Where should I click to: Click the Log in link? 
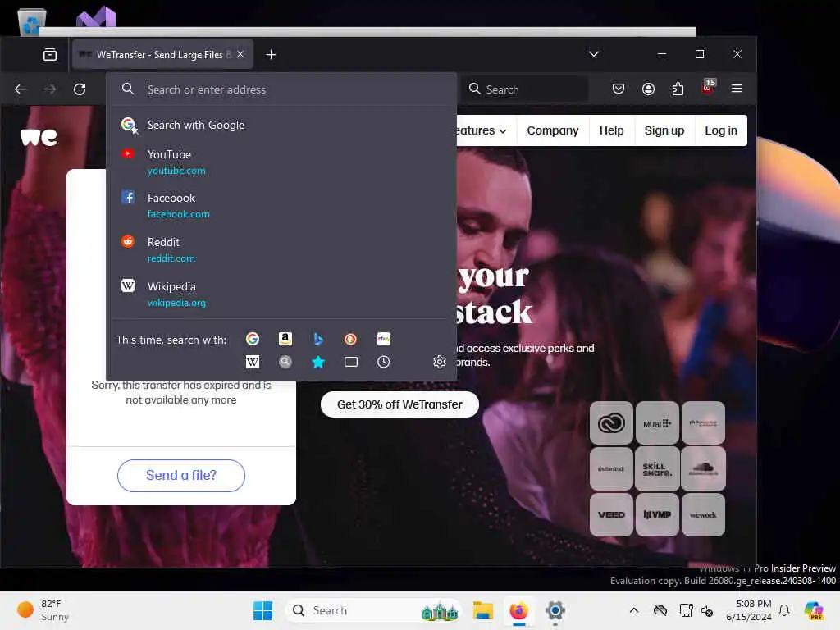point(720,130)
